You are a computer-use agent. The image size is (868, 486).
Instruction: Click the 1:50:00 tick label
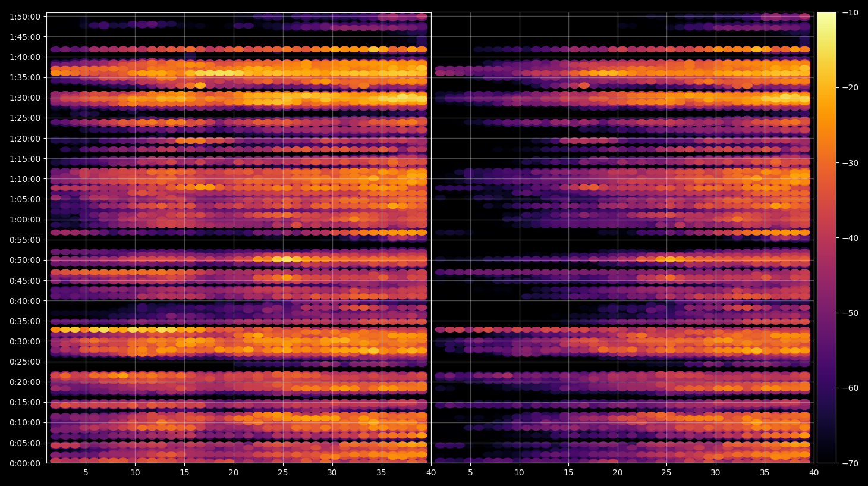(25, 17)
